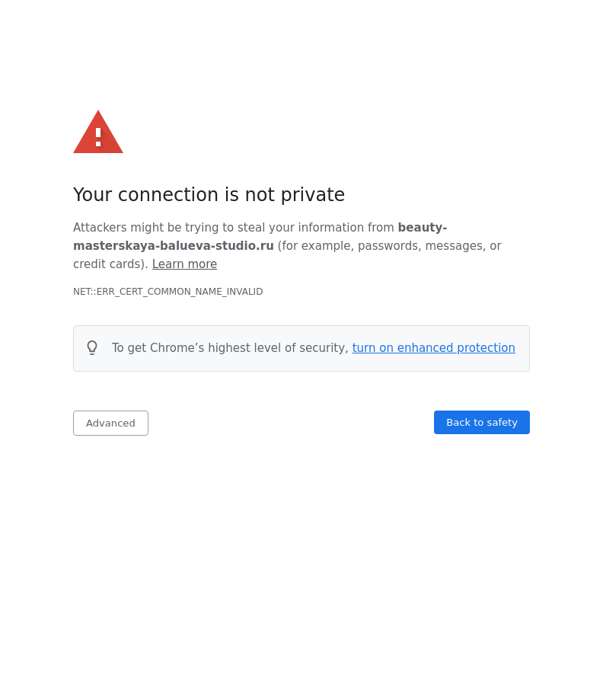Screen dimensions: 603x700
Task: Open the Learn more link
Action: (184, 264)
